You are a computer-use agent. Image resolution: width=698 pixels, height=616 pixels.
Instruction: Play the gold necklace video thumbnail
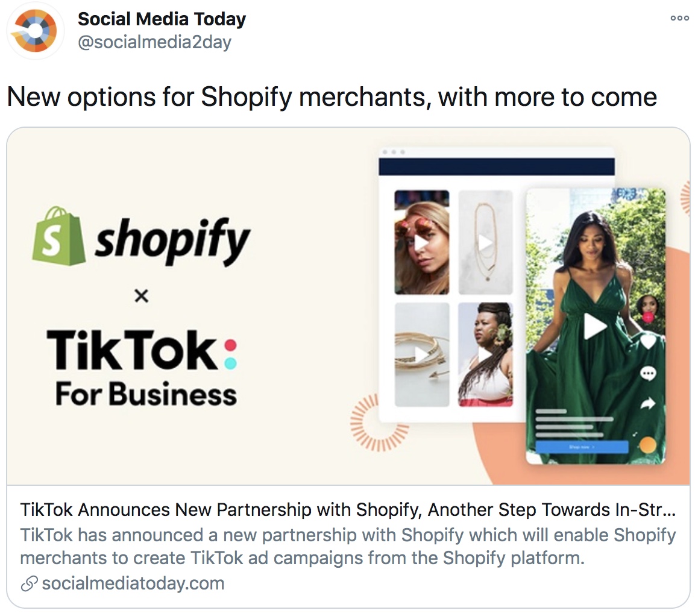coord(485,242)
